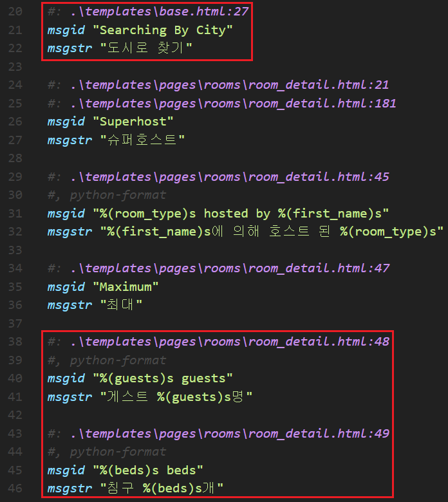Click msgstr "도시로 찾기" translation

point(120,48)
